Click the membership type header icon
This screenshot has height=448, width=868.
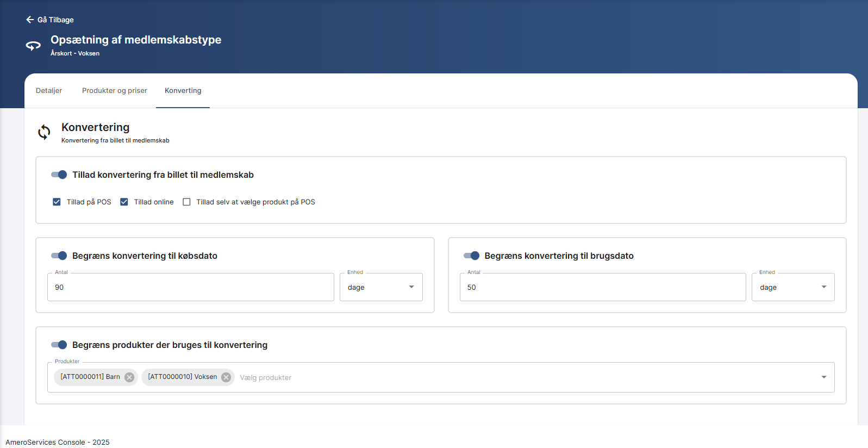point(33,46)
